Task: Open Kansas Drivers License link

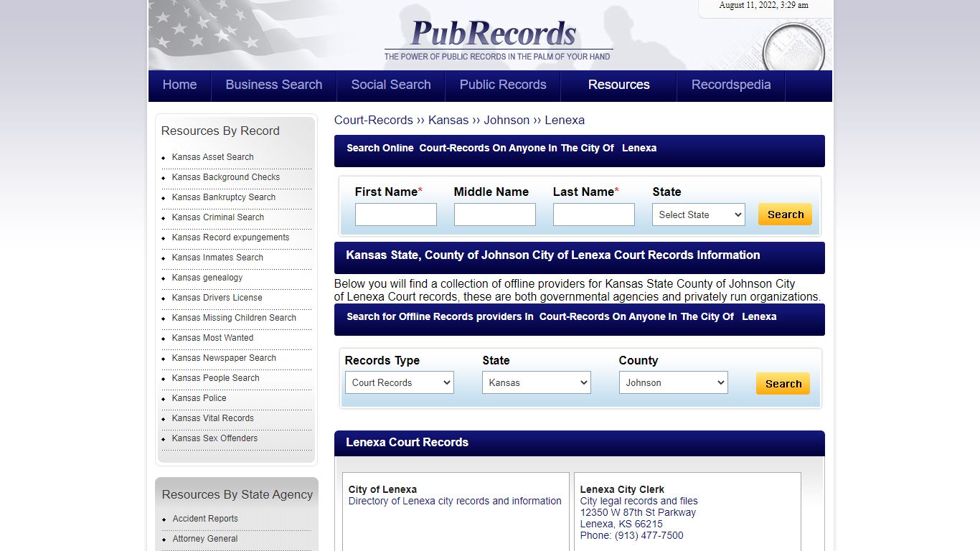Action: pos(217,298)
